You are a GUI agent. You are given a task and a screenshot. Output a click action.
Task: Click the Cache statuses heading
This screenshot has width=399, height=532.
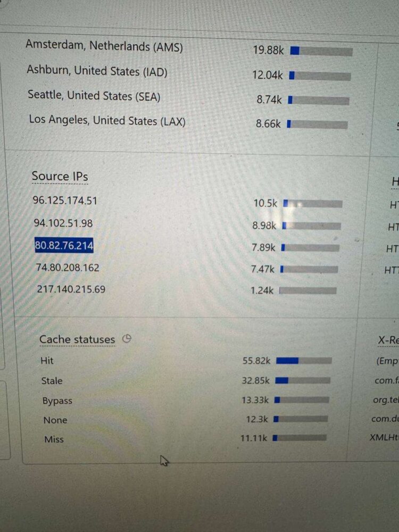click(x=77, y=339)
